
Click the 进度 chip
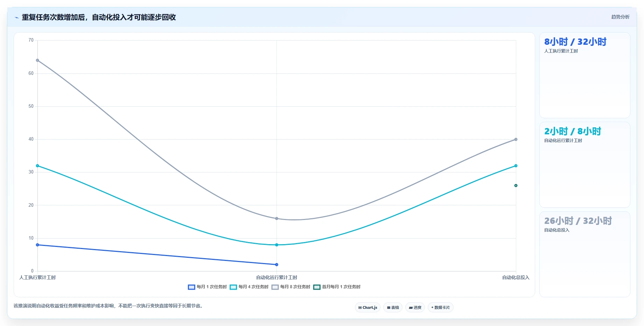tap(415, 307)
